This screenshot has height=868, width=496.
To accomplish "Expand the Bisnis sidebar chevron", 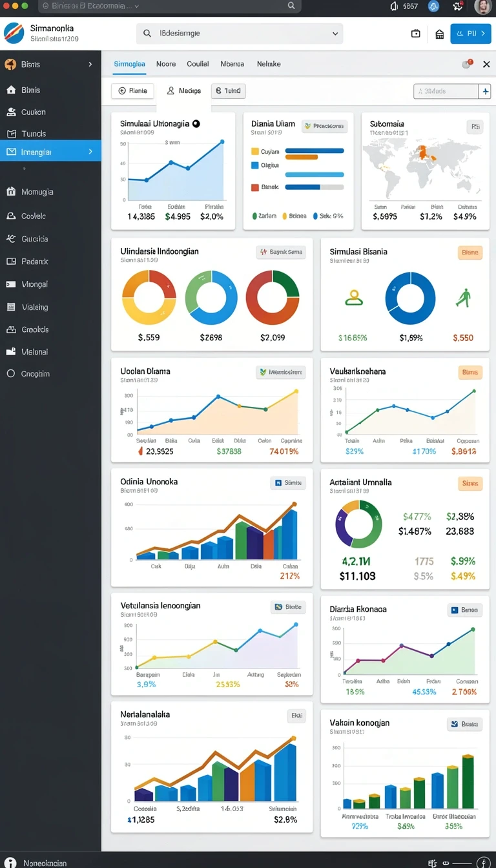I will [90, 65].
